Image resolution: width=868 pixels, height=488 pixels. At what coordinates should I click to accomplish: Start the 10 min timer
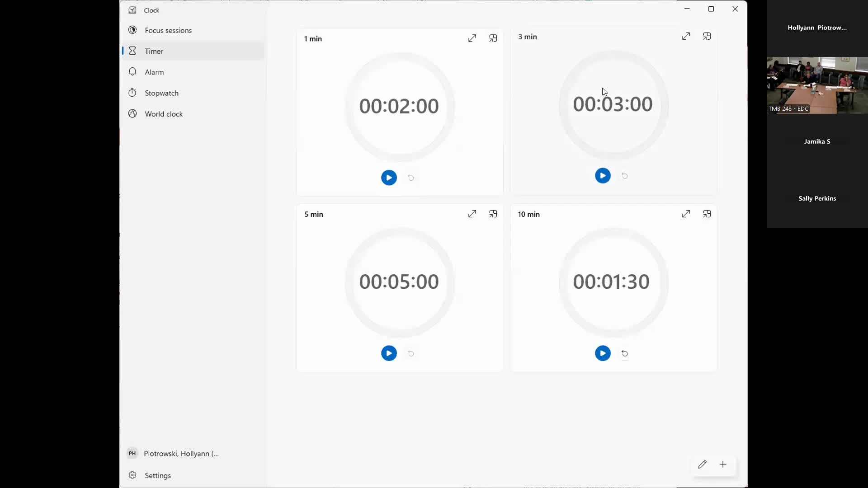[x=603, y=353]
